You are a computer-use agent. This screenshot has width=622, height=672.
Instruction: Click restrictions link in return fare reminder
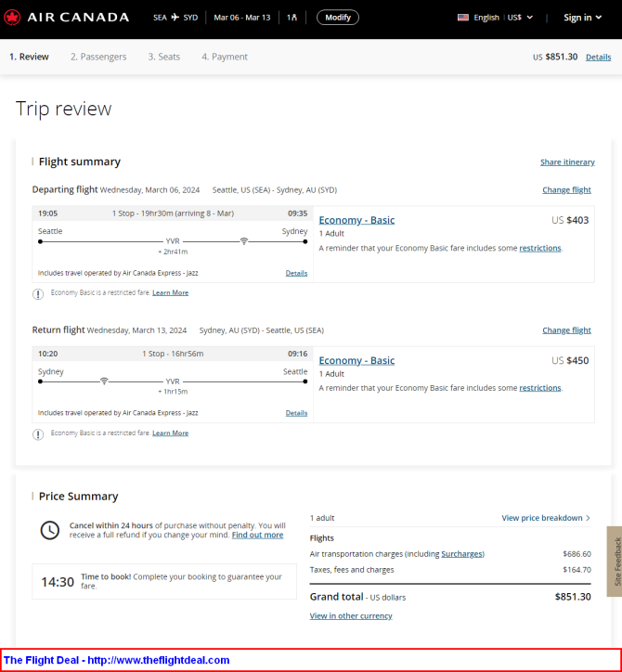click(540, 388)
